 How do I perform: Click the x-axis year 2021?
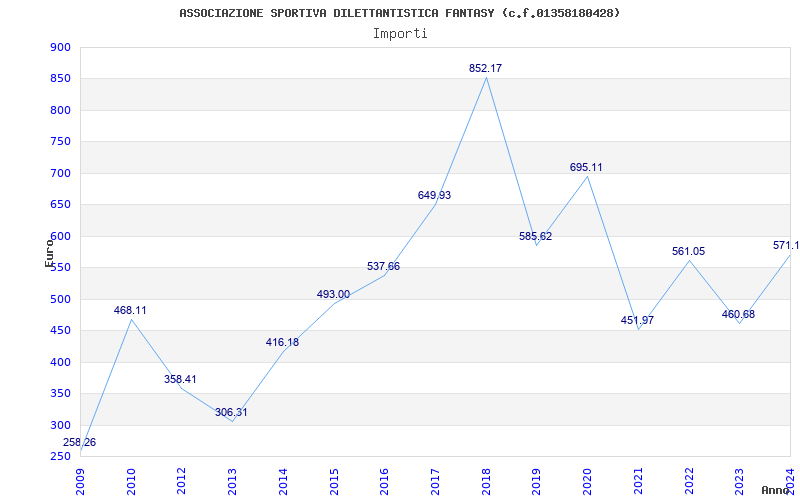click(638, 482)
